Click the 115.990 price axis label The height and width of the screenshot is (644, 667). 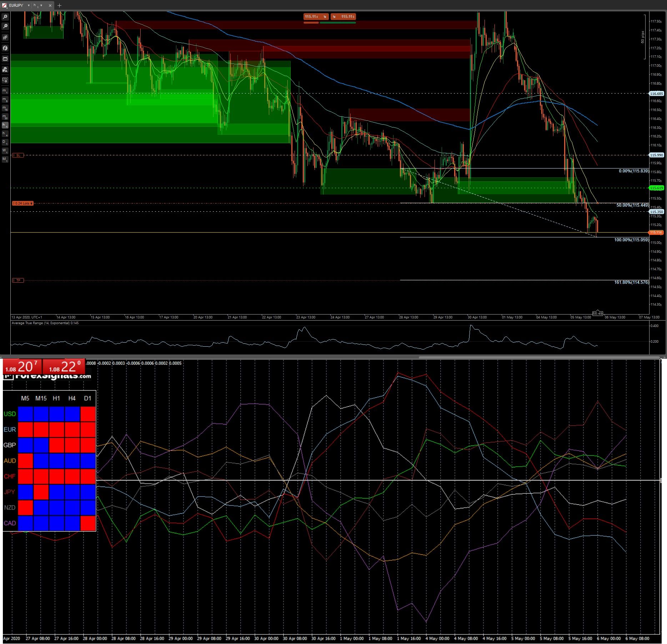click(x=656, y=155)
